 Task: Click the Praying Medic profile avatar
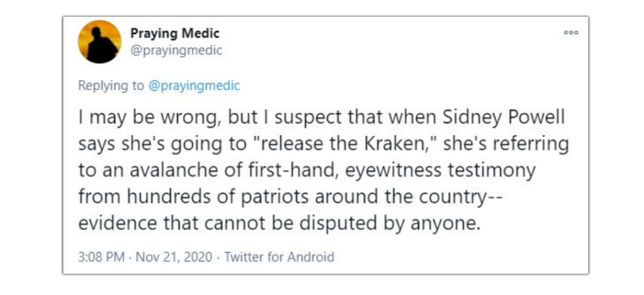(99, 42)
